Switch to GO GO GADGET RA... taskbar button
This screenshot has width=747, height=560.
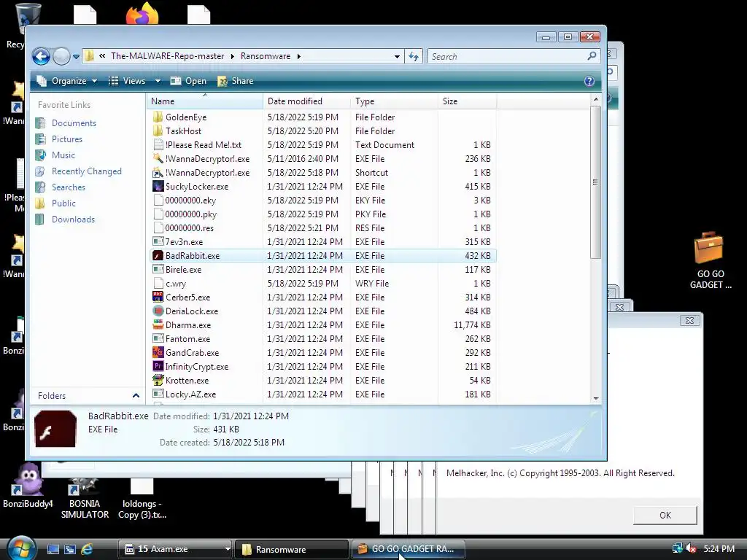coord(409,549)
